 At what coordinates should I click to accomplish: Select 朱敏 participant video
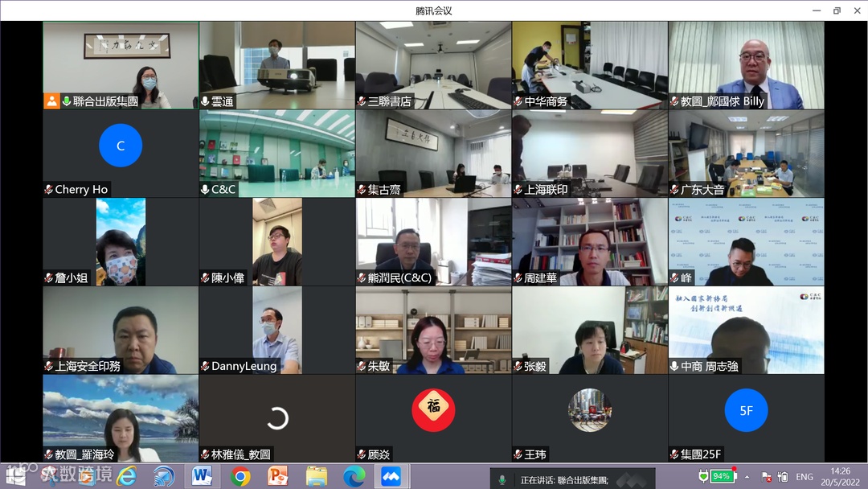433,330
